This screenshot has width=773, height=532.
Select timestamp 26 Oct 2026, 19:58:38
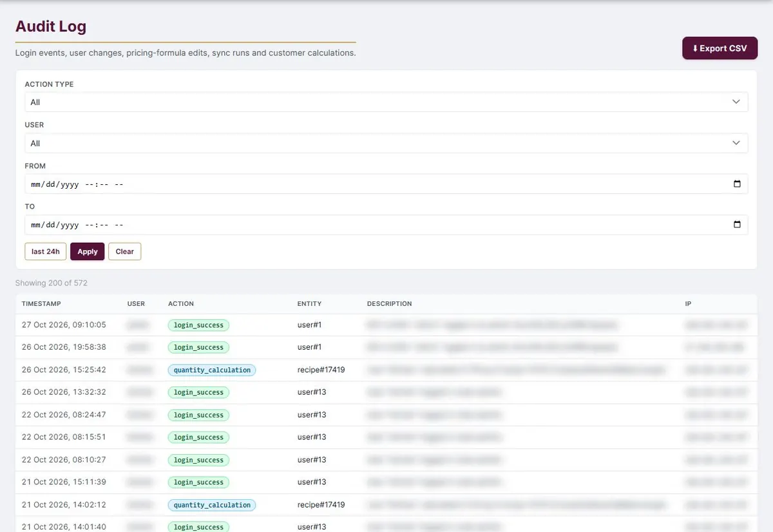point(64,347)
